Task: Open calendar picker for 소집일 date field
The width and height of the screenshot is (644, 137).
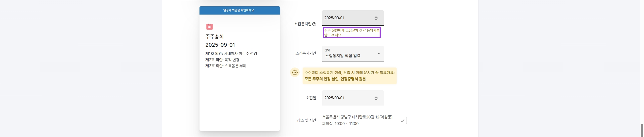Action: (376, 98)
